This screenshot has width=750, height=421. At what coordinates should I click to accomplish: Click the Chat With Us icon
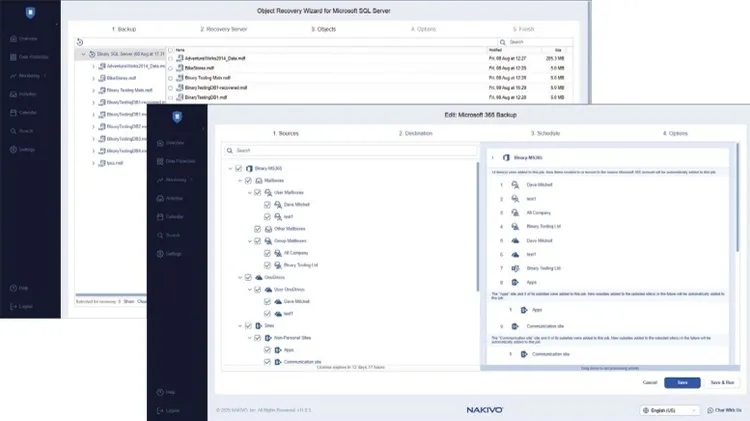tap(707, 410)
